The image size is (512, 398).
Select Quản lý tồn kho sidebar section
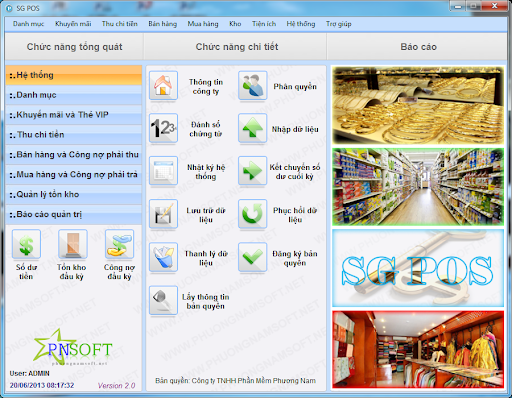pyautogui.click(x=74, y=194)
